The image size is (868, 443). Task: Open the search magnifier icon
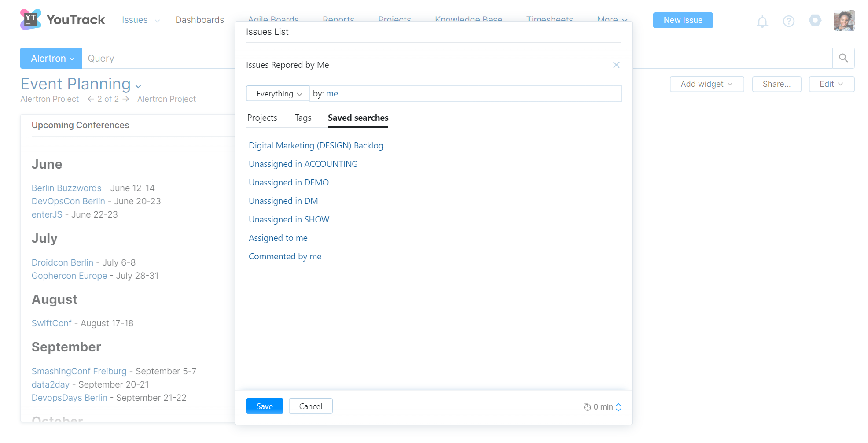[x=844, y=58]
